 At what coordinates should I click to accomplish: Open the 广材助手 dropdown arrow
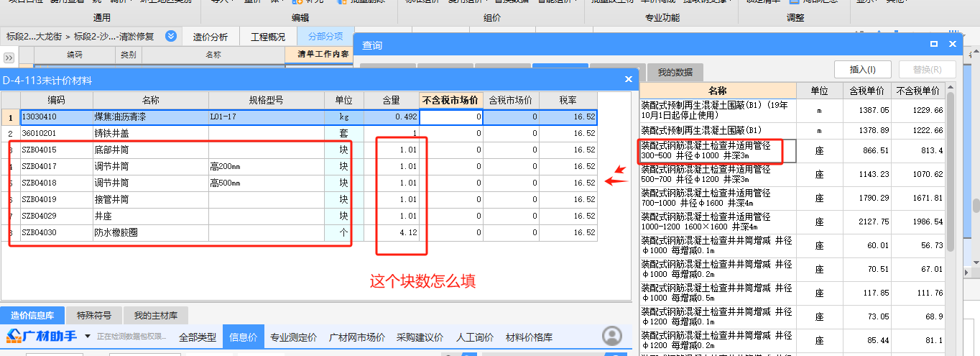point(88,336)
